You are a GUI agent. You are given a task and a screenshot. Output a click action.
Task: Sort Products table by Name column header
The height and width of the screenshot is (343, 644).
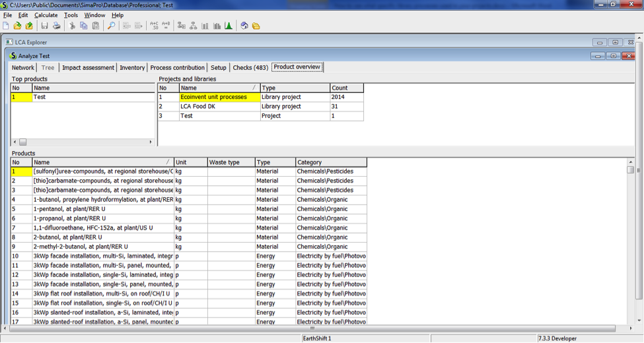(102, 162)
